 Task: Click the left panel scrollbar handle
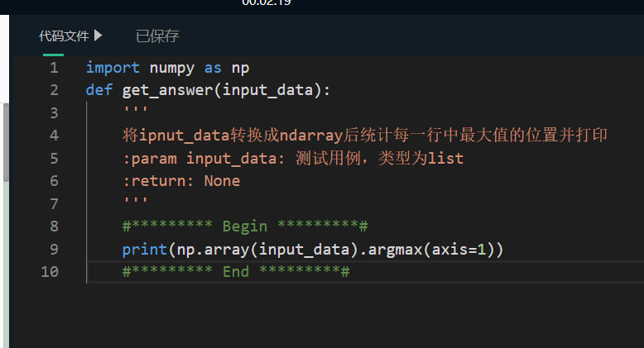coord(6,142)
